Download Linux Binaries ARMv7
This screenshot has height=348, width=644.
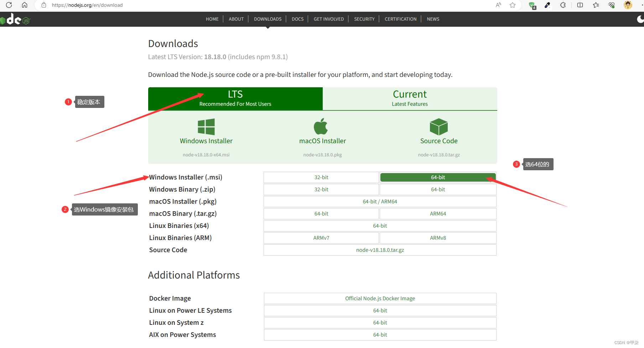(321, 238)
